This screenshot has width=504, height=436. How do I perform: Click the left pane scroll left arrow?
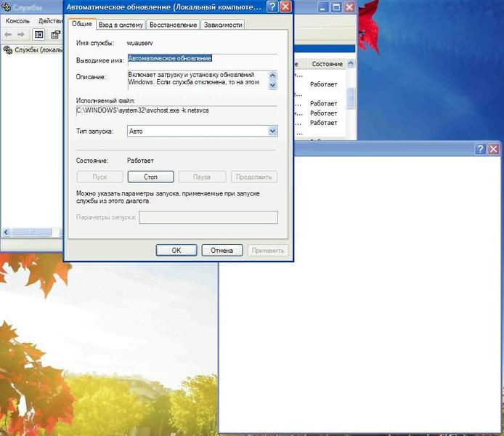[x=7, y=232]
